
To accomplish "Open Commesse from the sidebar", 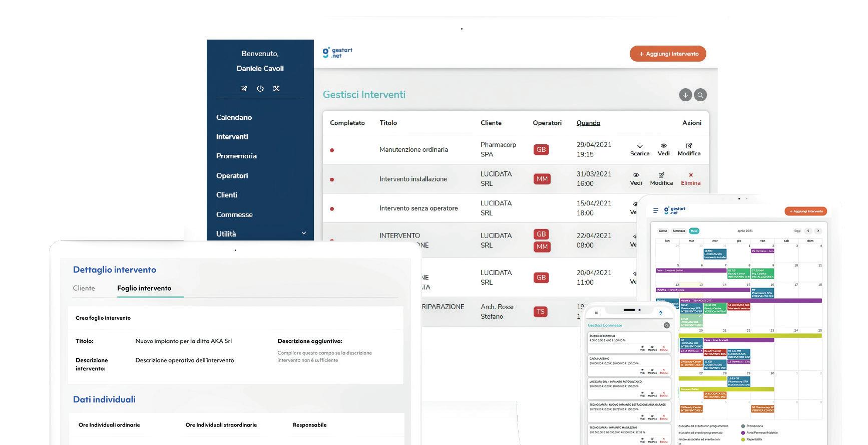I will click(x=234, y=214).
